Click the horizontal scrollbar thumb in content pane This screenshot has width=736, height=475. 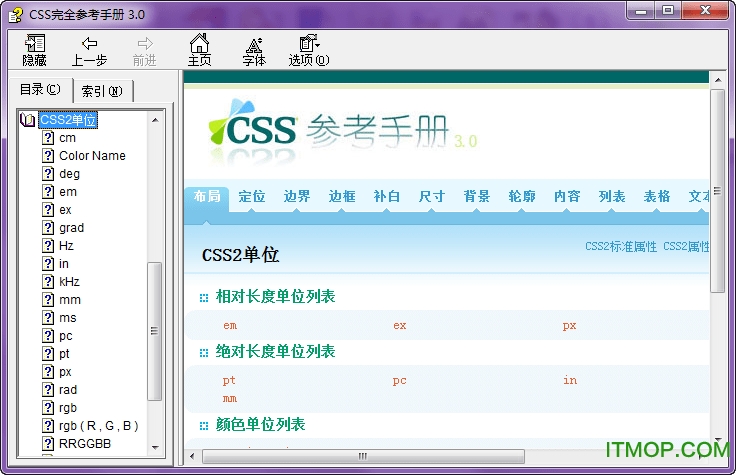(363, 456)
